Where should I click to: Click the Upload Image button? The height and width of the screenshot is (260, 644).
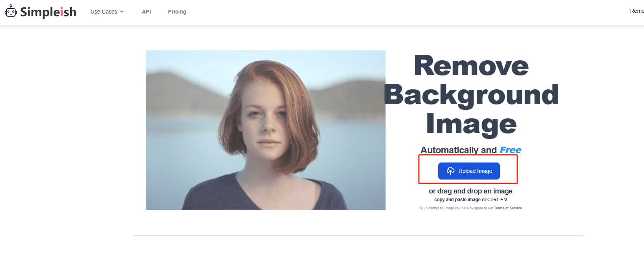pos(469,171)
